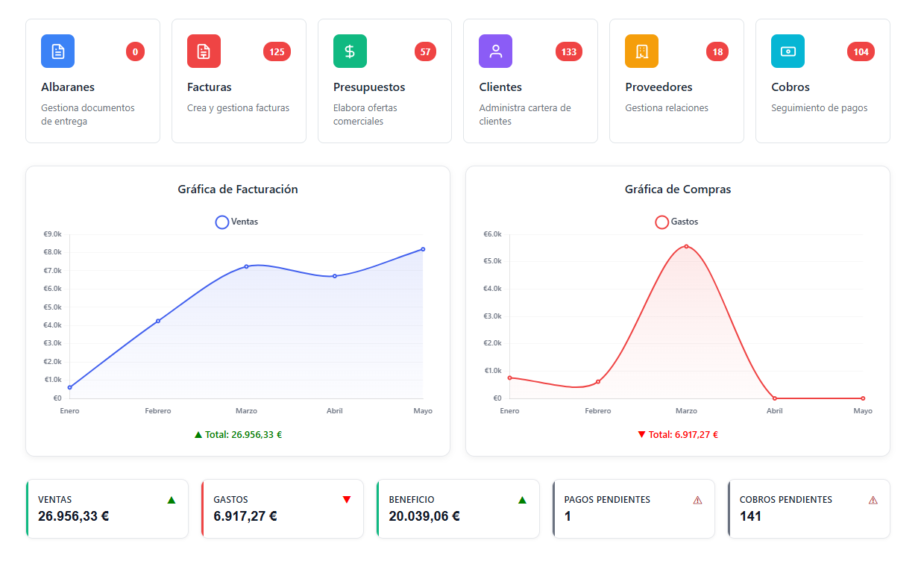The height and width of the screenshot is (567, 924).
Task: Click the Cobros badge showing 104
Action: point(861,51)
